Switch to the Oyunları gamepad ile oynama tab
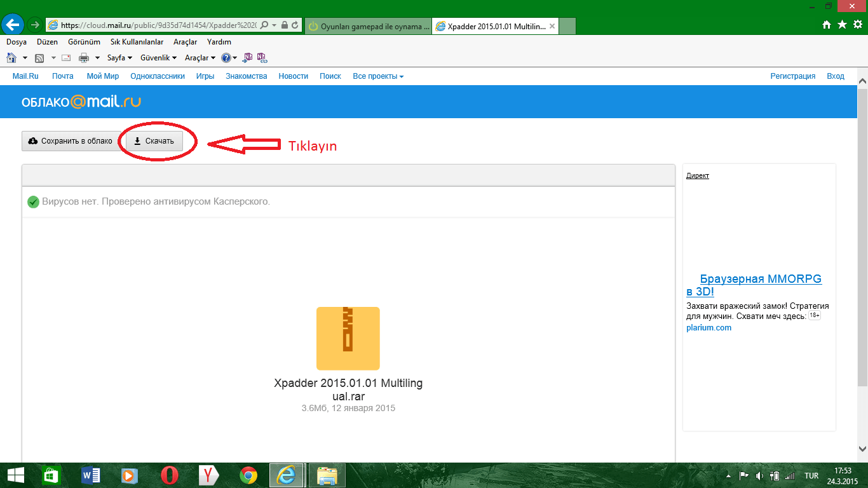This screenshot has width=868, height=488. [x=369, y=26]
